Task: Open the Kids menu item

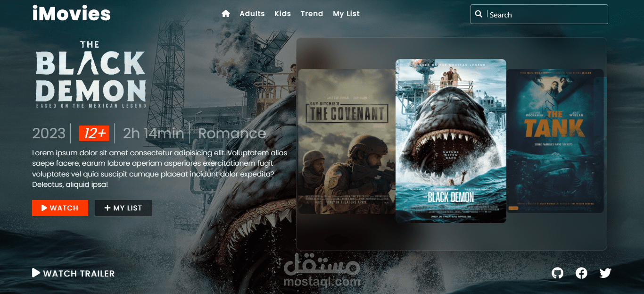Action: pyautogui.click(x=283, y=14)
